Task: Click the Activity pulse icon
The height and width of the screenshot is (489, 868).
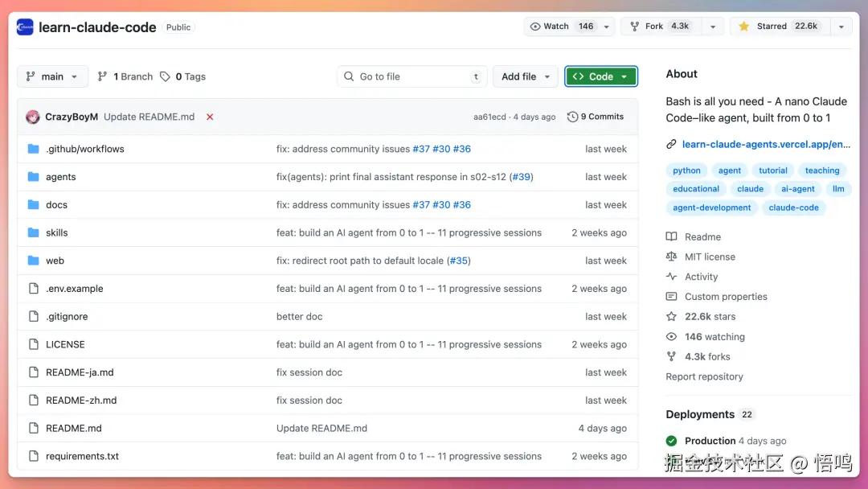Action: pyautogui.click(x=671, y=277)
